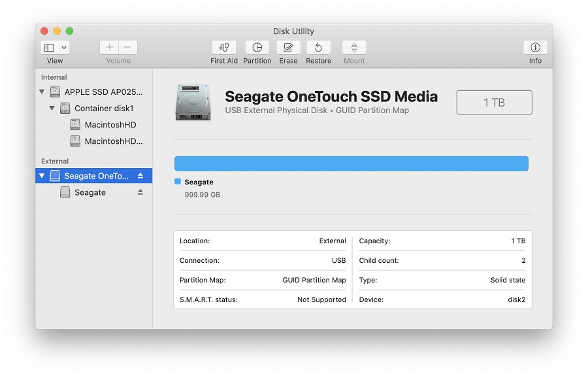The width and height of the screenshot is (588, 376).
Task: Collapse the Container disk1 tree
Action: click(x=52, y=109)
